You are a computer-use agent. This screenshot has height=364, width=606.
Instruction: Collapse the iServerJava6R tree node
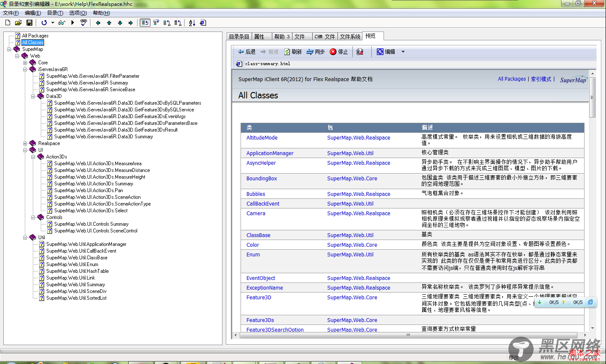25,69
